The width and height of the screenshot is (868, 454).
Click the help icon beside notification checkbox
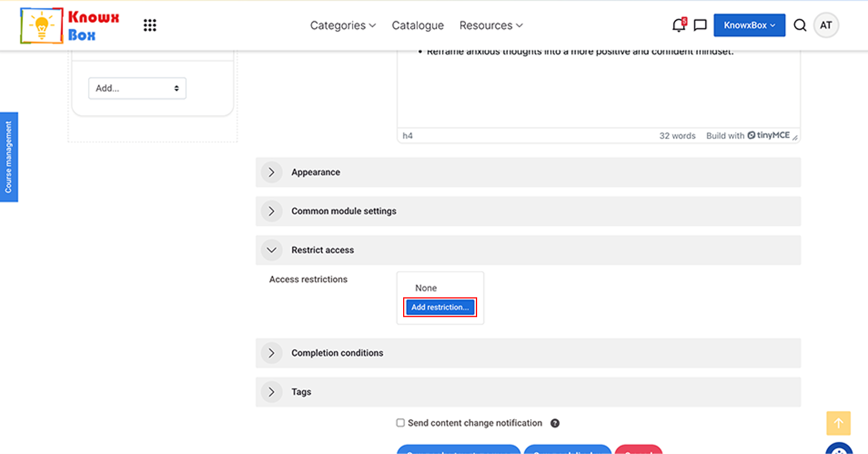pos(555,423)
